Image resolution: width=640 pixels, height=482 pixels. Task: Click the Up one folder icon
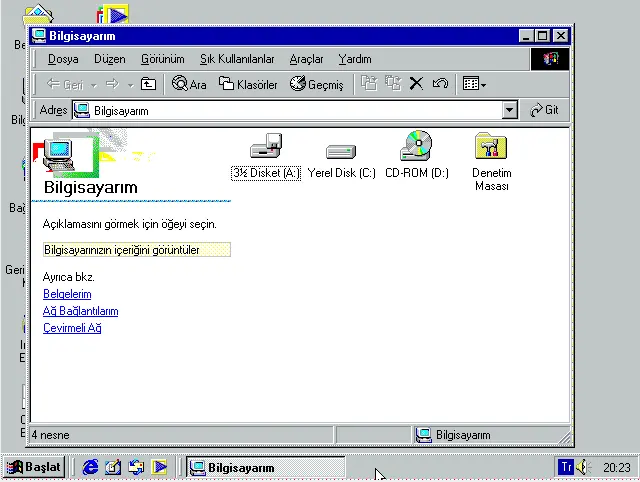tap(148, 84)
